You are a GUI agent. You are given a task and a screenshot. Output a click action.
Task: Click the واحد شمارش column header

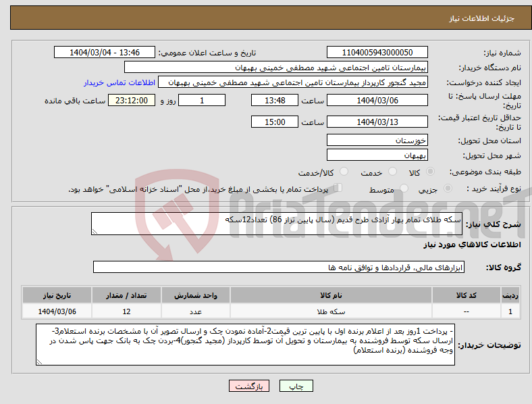(196, 295)
